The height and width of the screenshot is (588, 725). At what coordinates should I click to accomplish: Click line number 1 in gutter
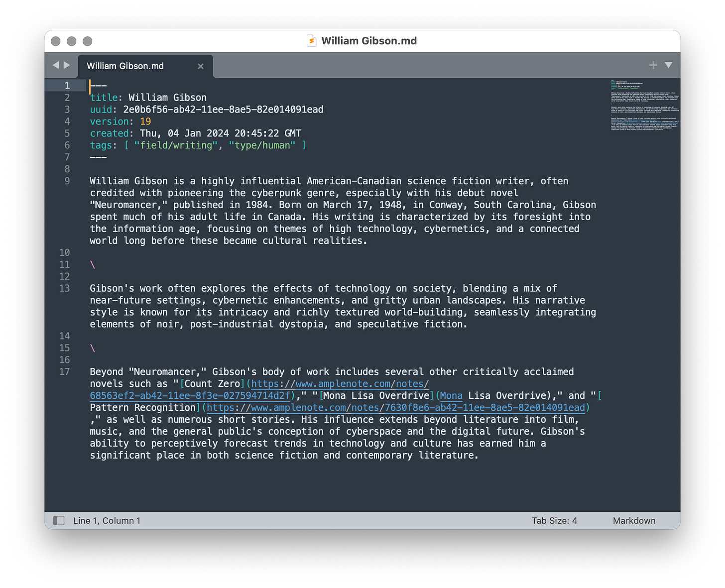click(x=67, y=85)
